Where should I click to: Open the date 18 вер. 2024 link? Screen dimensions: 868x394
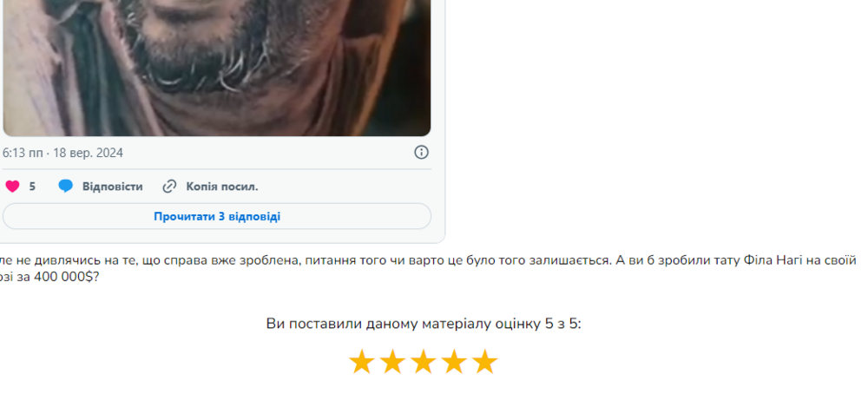tap(88, 153)
